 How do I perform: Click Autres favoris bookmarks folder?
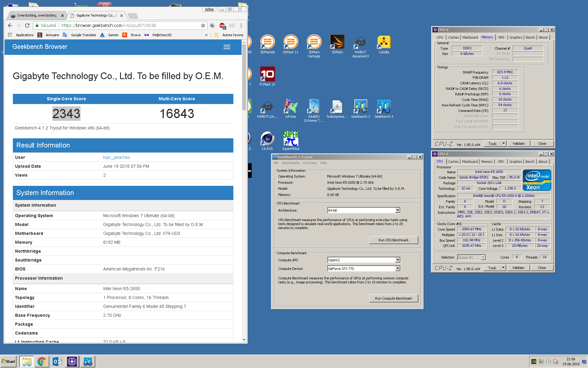(x=229, y=35)
